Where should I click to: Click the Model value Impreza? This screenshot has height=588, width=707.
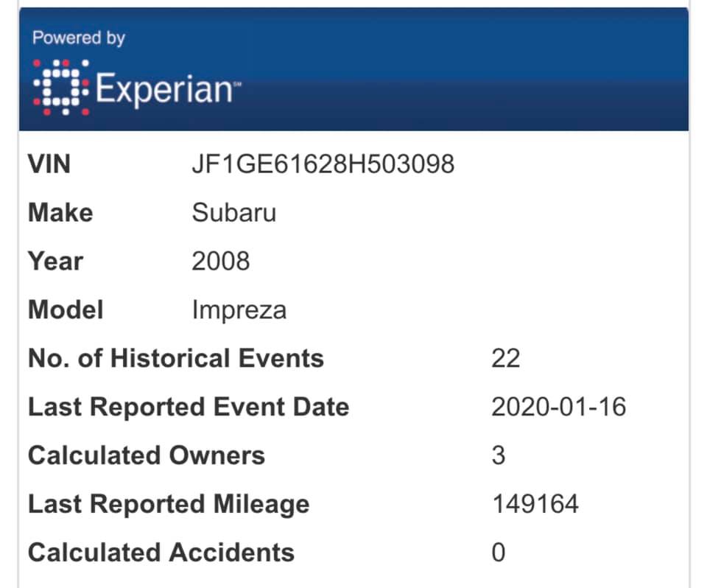239,310
